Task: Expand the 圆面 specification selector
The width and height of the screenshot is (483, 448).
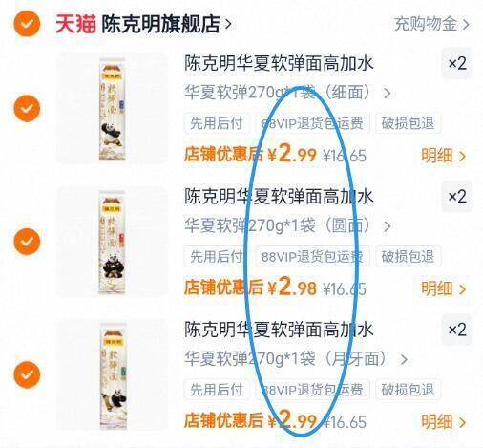Action: pyautogui.click(x=287, y=225)
